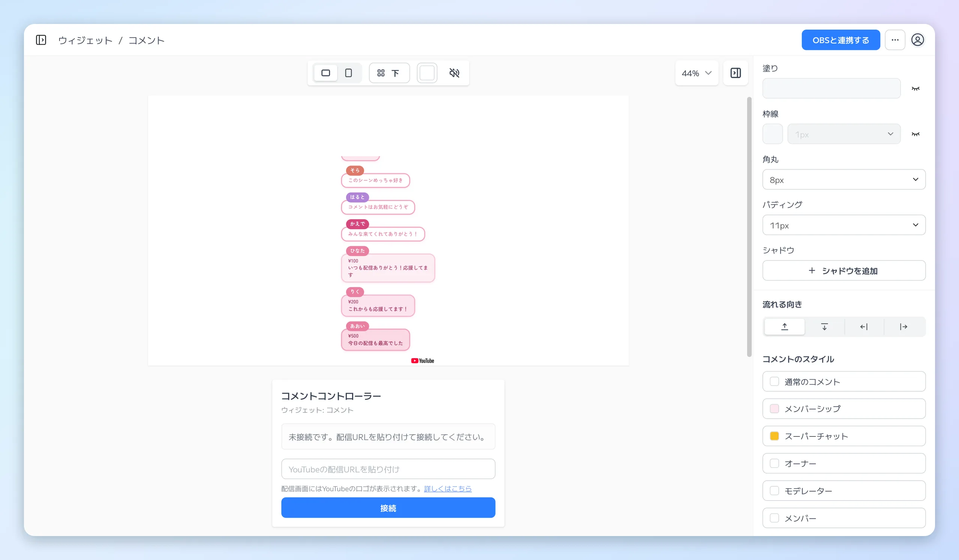
Task: Select the downward flow direction
Action: (x=824, y=327)
